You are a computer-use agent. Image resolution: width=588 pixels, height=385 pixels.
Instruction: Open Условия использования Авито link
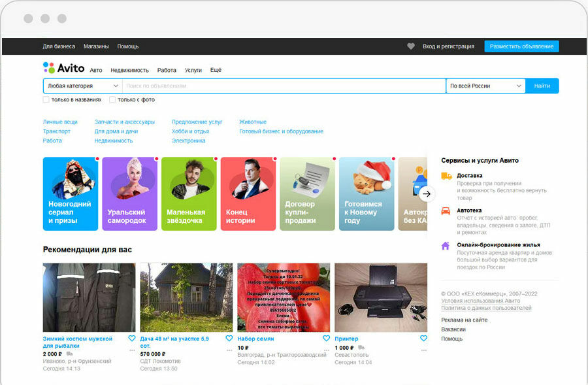point(481,301)
